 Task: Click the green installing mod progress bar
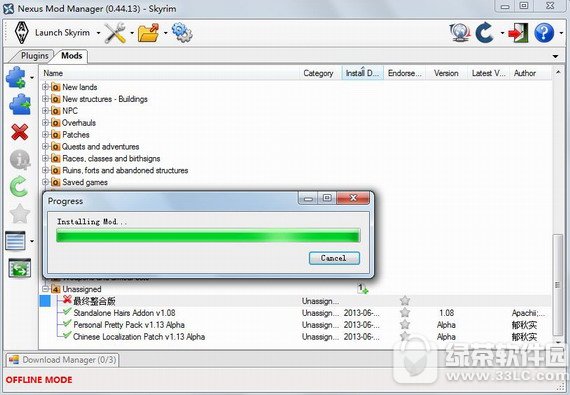click(208, 236)
